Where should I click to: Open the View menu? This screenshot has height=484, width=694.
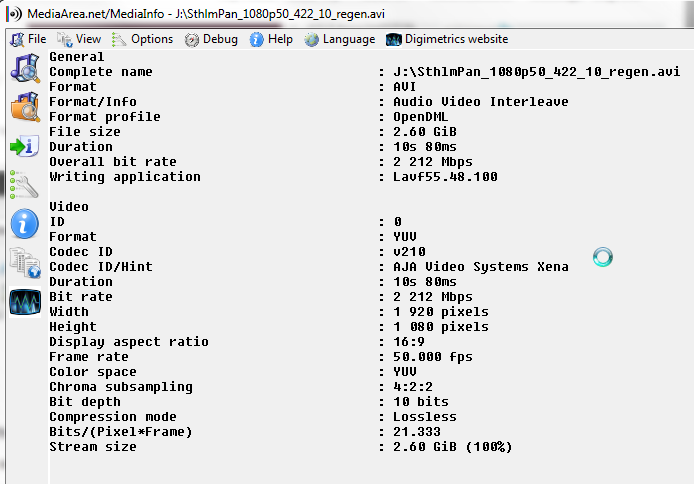click(x=79, y=39)
